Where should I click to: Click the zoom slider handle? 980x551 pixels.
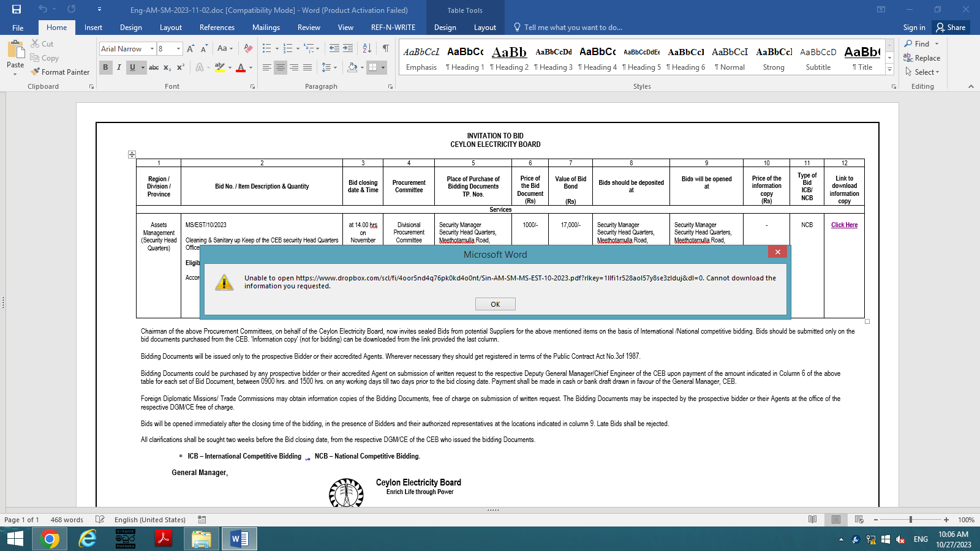[911, 519]
